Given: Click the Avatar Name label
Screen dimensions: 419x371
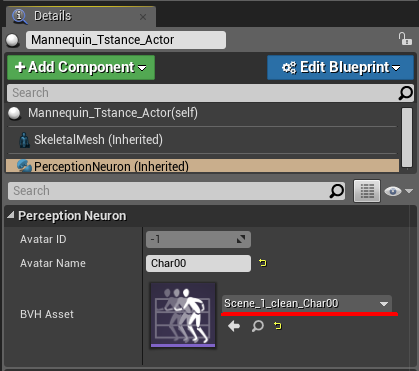Looking at the screenshot, I should coord(53,263).
